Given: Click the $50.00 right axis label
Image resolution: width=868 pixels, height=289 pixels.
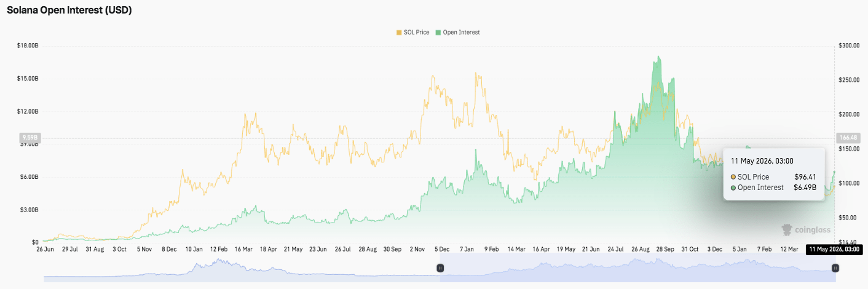Looking at the screenshot, I should [848, 218].
